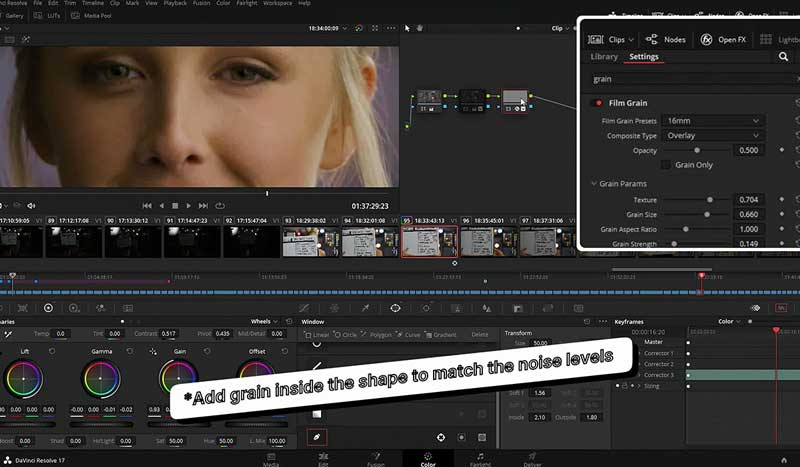Go to project home icon

(784, 460)
